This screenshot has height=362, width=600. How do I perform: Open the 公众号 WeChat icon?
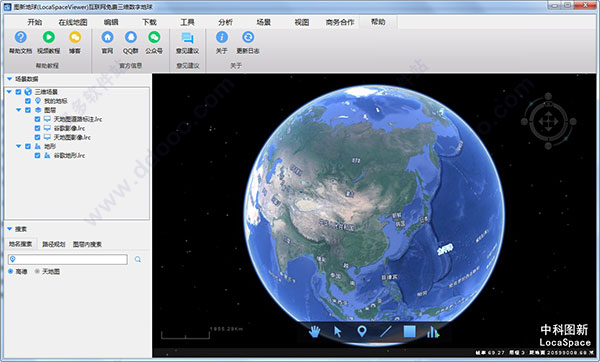(x=154, y=37)
